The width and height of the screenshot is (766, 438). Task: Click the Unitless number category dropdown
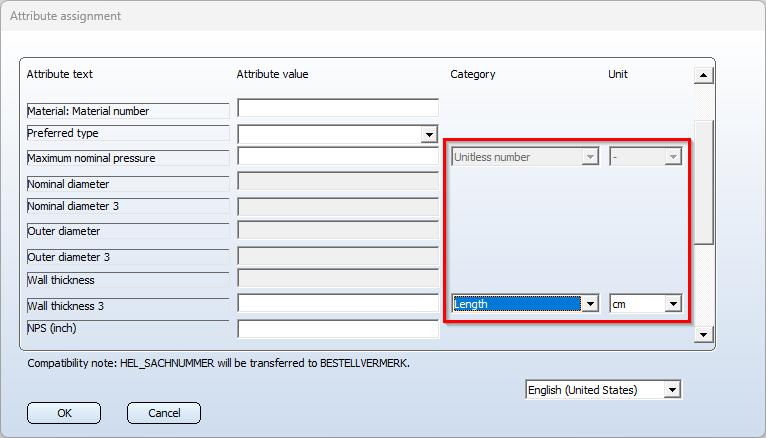pos(525,157)
